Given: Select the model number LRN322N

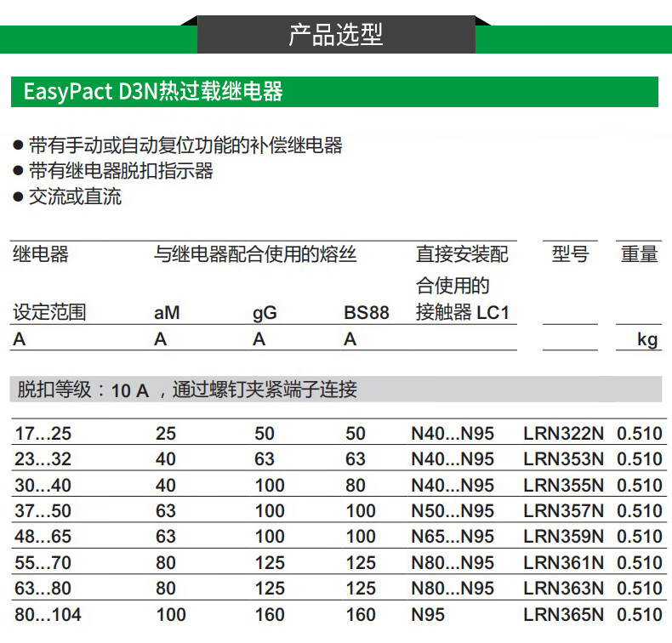Looking at the screenshot, I should pos(563,434).
